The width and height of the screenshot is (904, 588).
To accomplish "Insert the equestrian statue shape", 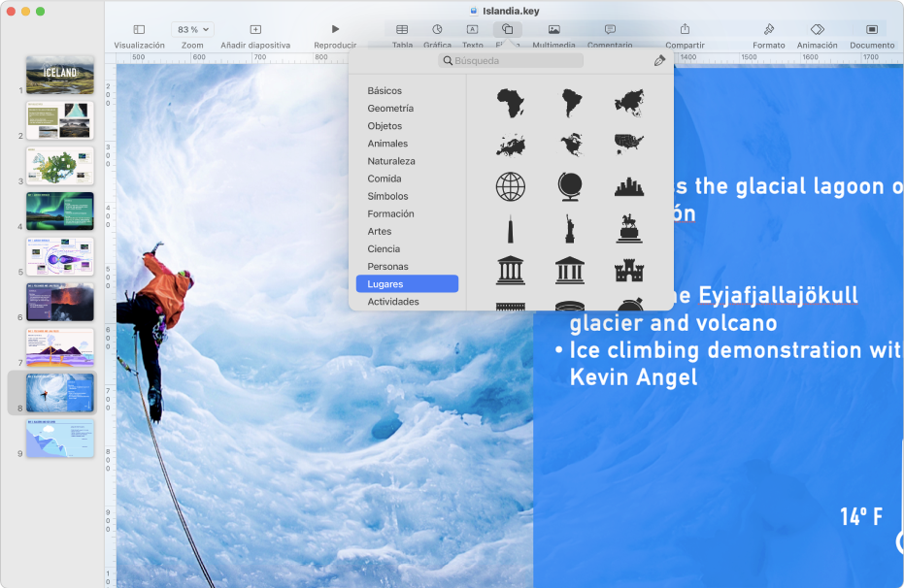I will [629, 229].
